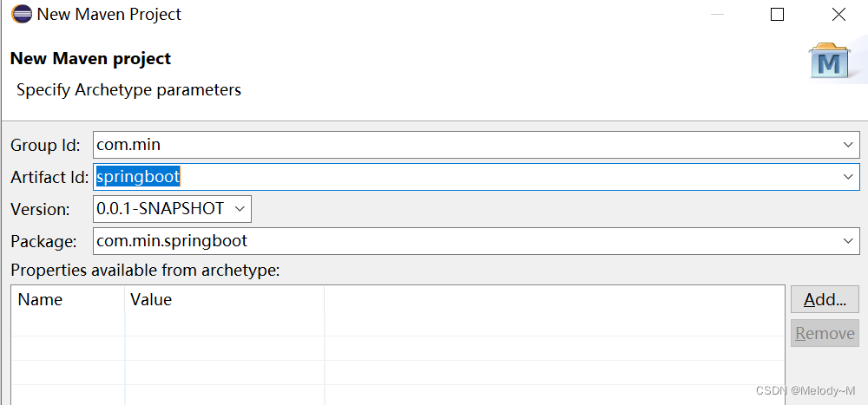Expand the Package dropdown arrow
This screenshot has height=405, width=868.
tap(847, 241)
